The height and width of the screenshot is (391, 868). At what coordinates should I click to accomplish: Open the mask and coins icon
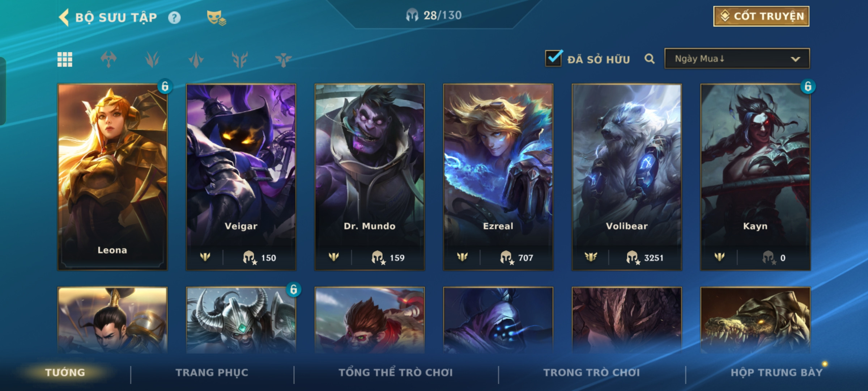(x=216, y=18)
